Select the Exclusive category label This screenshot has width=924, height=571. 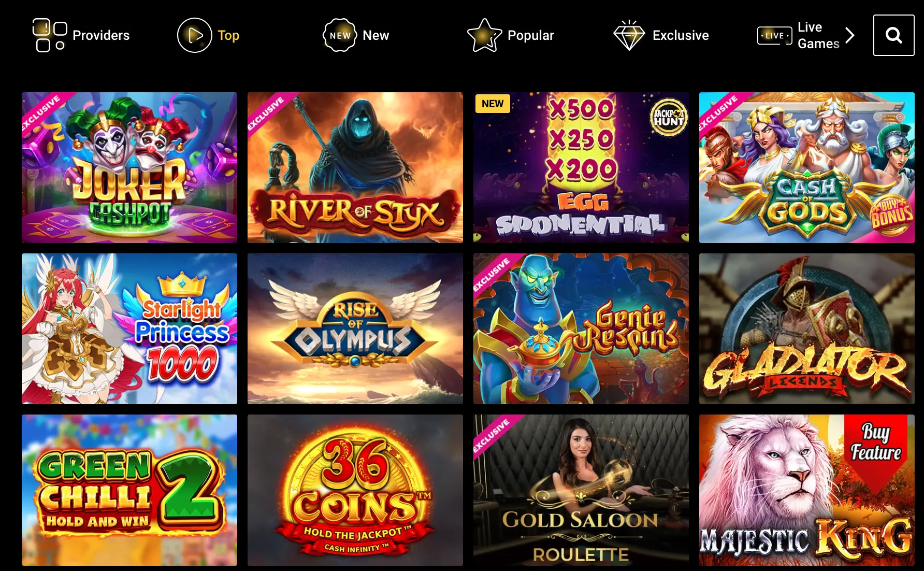tap(681, 35)
